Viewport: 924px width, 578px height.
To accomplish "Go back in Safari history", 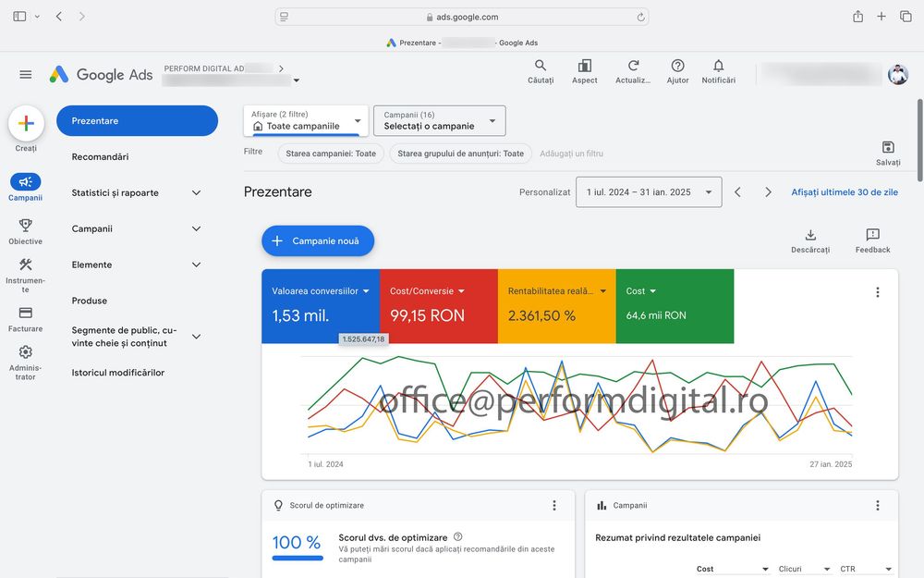I will (59, 17).
